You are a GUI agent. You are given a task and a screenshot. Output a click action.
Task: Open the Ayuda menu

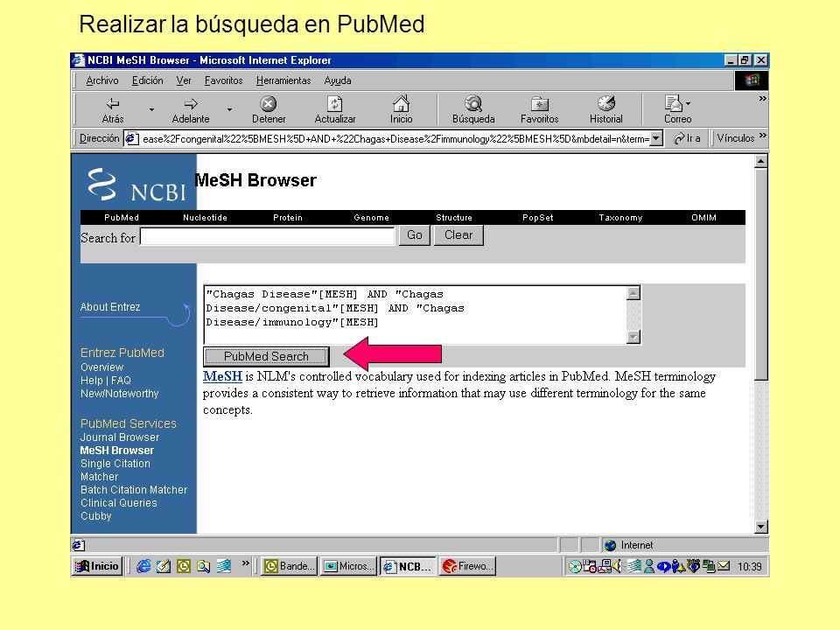(x=338, y=80)
